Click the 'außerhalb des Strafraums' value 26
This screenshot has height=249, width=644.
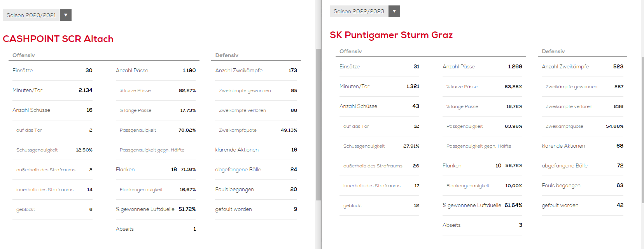point(416,166)
